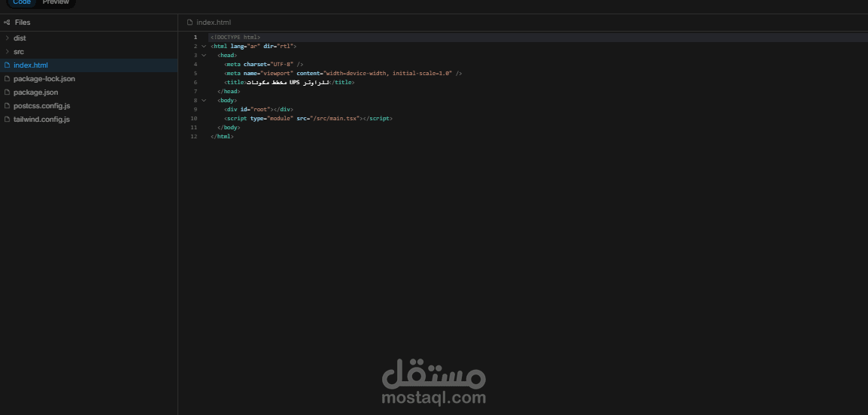Click the tailwind.config.js file icon

(x=8, y=120)
